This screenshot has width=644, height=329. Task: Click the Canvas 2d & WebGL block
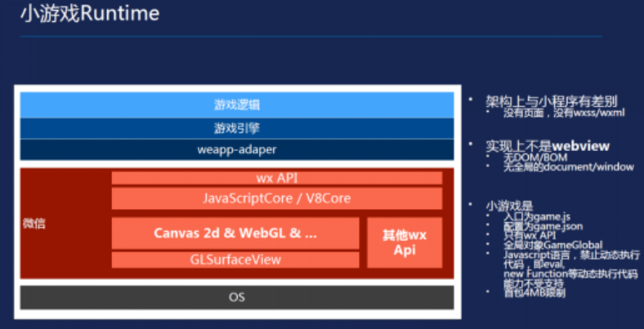tap(235, 233)
